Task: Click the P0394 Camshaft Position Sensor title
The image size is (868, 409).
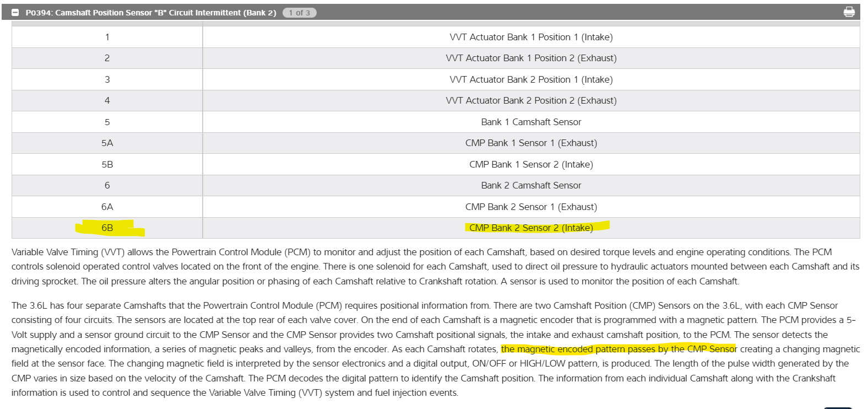Action: [150, 13]
